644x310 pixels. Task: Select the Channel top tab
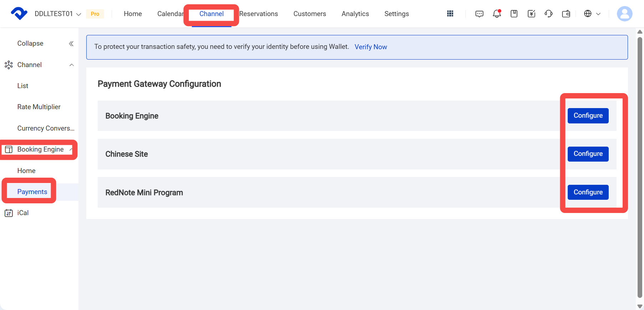point(211,14)
